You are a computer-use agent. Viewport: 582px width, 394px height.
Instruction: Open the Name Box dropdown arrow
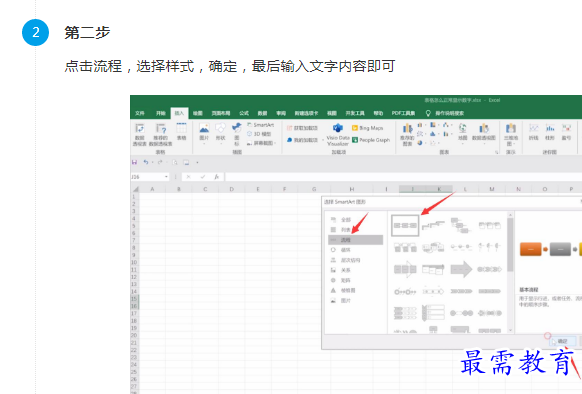(166, 177)
